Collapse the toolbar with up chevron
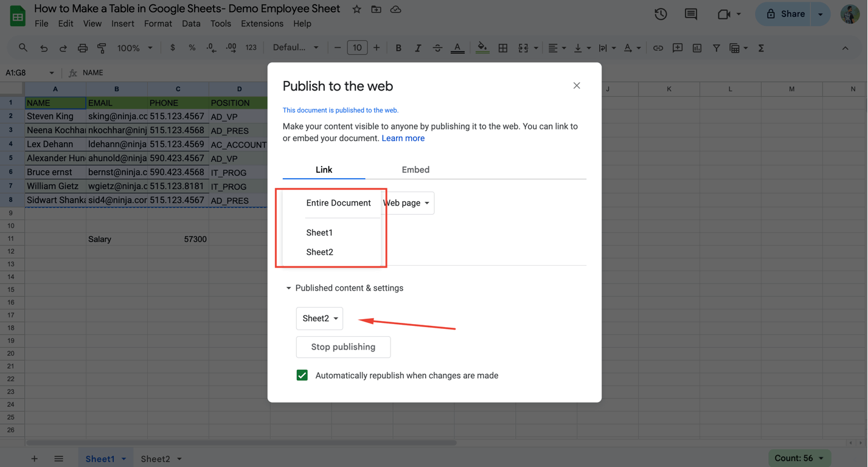 click(845, 48)
